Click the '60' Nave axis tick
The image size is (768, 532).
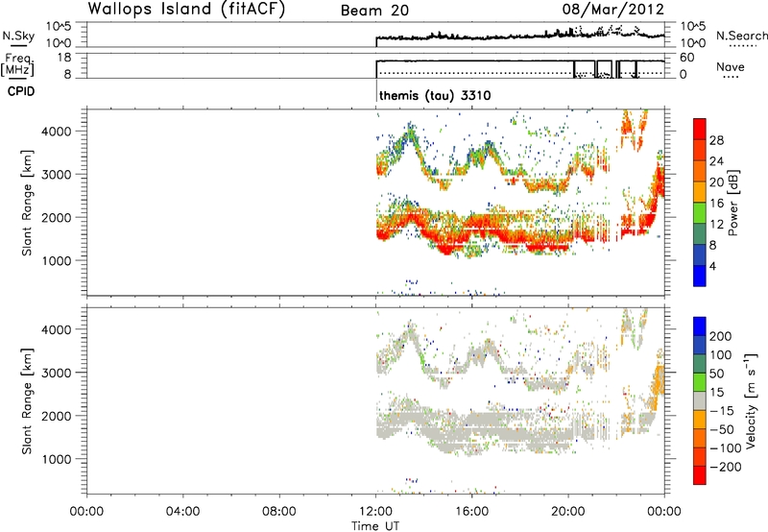click(x=687, y=58)
